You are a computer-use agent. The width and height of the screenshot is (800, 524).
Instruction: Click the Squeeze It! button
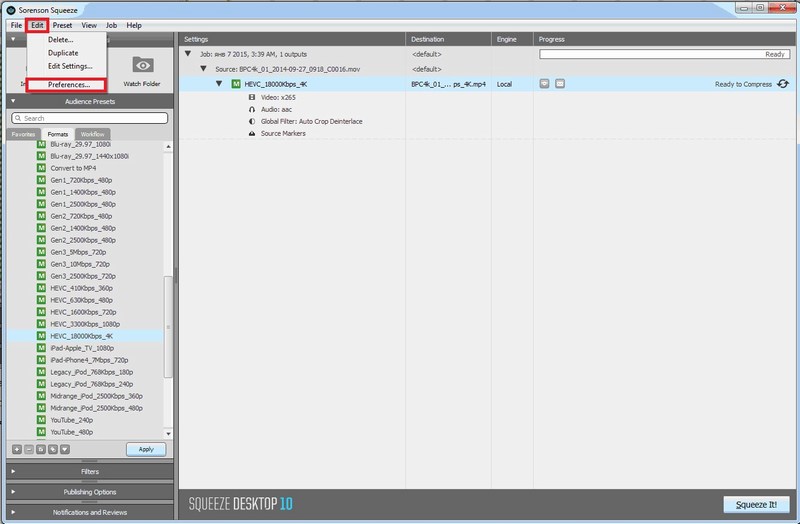756,505
